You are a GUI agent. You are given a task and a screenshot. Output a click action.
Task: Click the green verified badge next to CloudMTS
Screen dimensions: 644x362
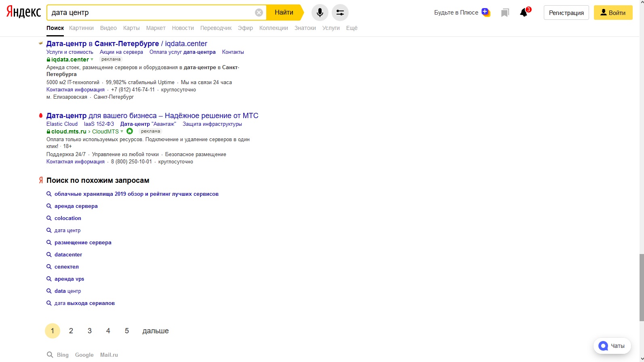(130, 131)
